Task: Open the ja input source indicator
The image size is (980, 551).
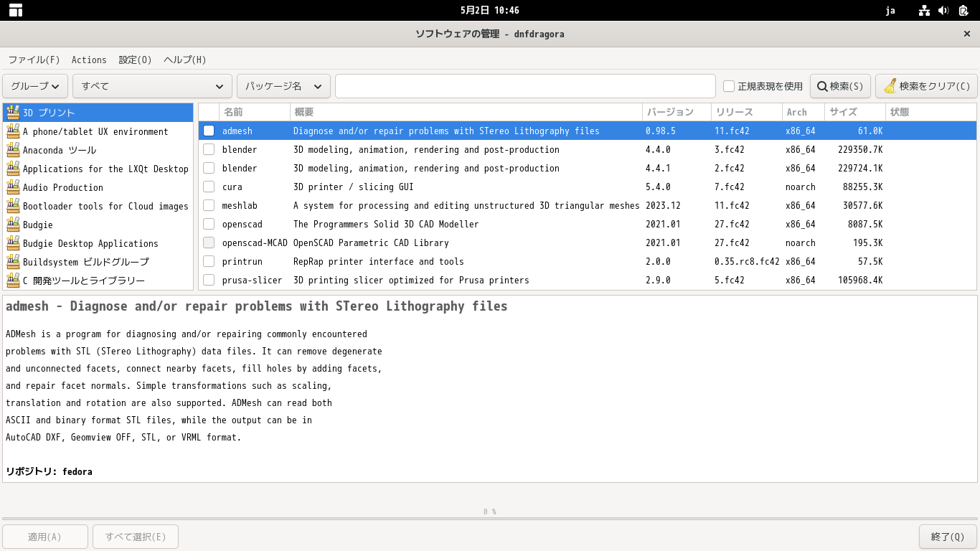Action: pos(890,10)
